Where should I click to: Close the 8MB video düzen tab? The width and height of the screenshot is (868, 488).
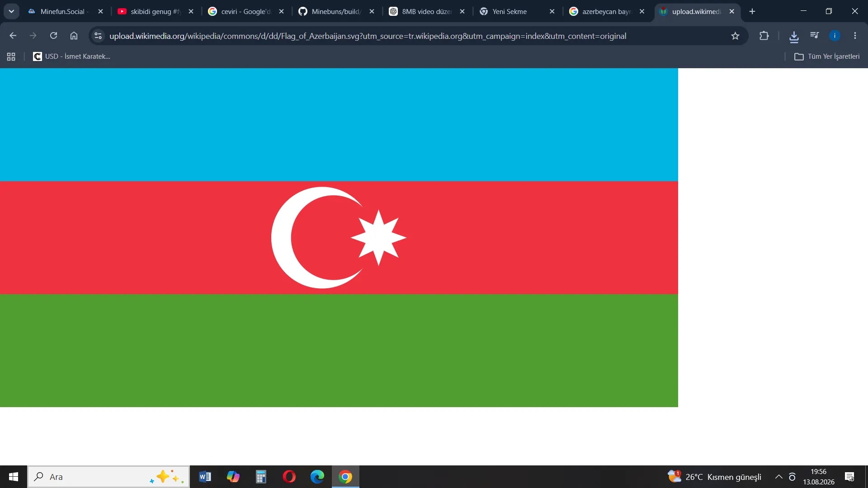(462, 11)
